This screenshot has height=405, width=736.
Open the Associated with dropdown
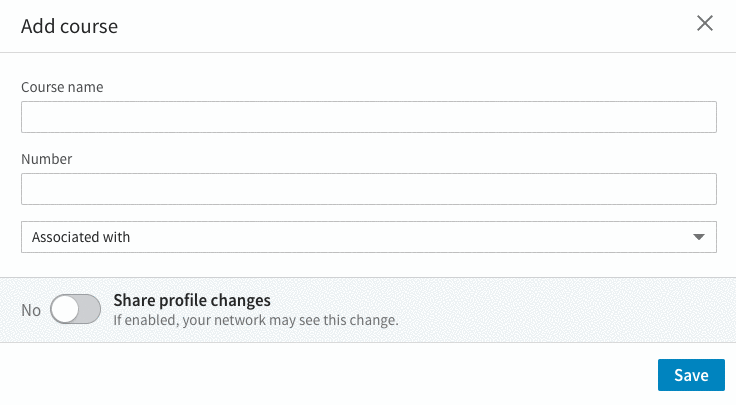pyautogui.click(x=368, y=237)
